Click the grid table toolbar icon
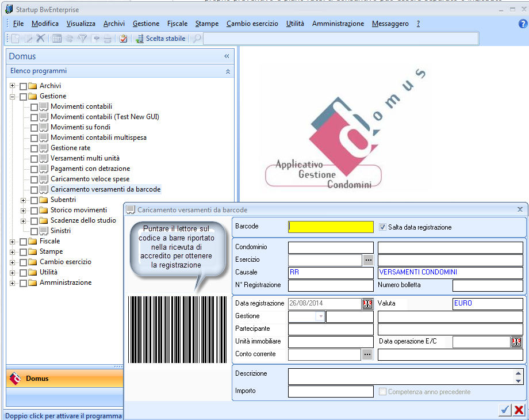Viewport: 529px width, 420px height. (x=57, y=39)
